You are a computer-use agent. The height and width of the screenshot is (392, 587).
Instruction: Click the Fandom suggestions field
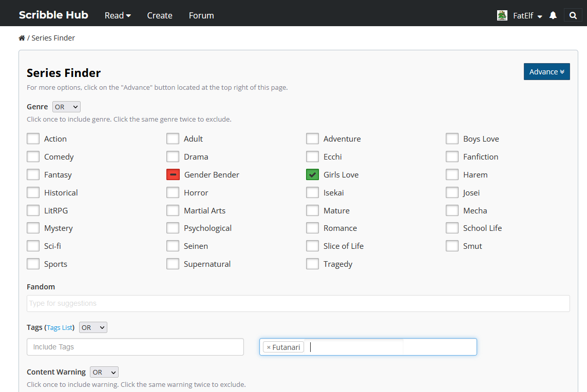(x=298, y=303)
